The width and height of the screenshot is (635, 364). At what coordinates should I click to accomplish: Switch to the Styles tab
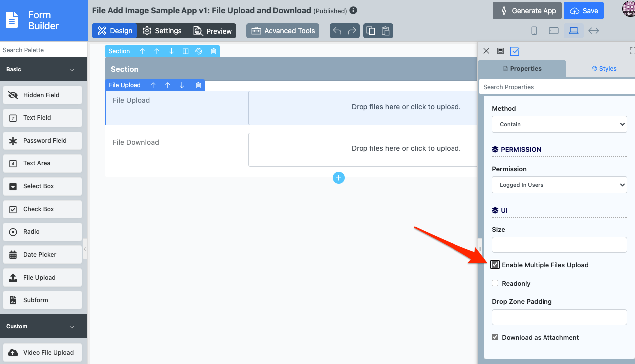pos(604,69)
